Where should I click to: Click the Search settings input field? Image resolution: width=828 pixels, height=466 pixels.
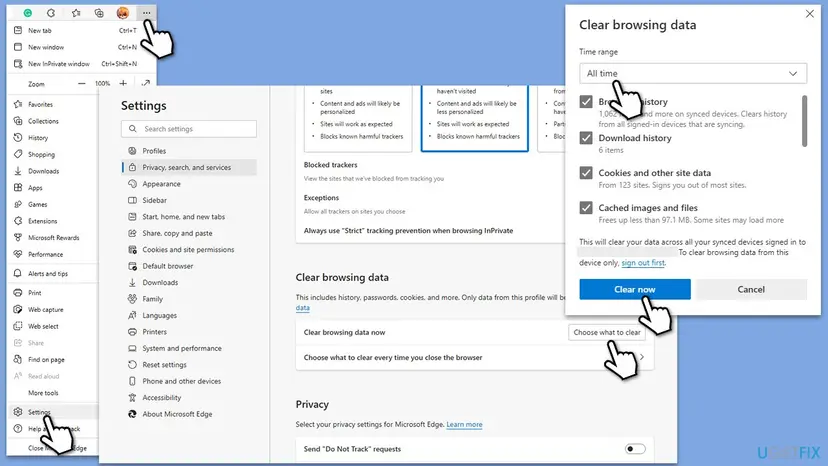coord(189,129)
